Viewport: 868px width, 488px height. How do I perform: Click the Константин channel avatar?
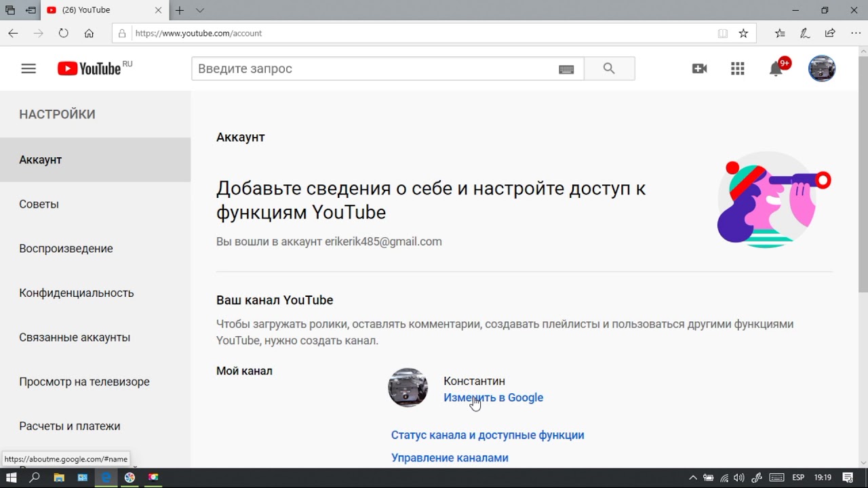coord(408,388)
